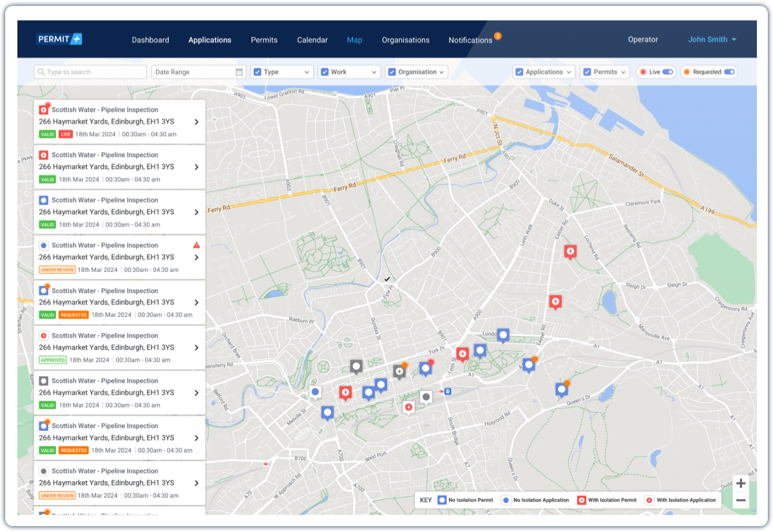Click the red circle icon on APPROVED card
The image size is (773, 532).
click(43, 336)
